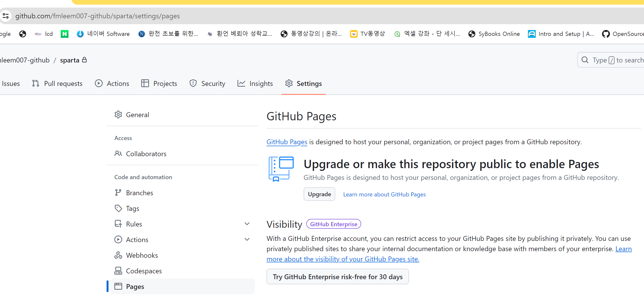Viewport: 644px width, 297px height.
Task: Click the GitHub Pages intro link
Action: click(287, 142)
